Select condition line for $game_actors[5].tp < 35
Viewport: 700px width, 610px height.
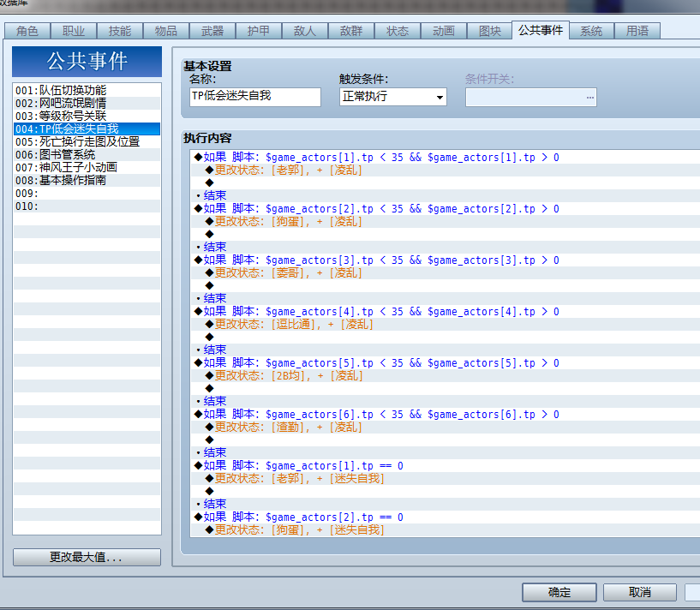click(445, 362)
